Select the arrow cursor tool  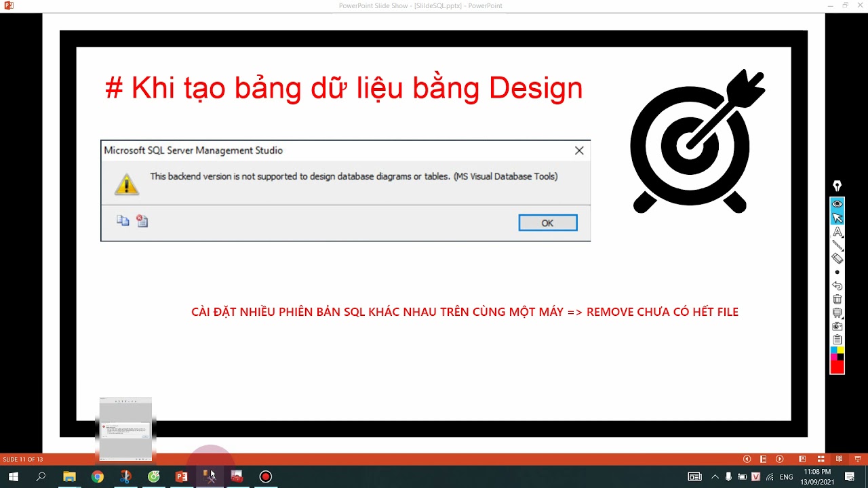click(837, 218)
